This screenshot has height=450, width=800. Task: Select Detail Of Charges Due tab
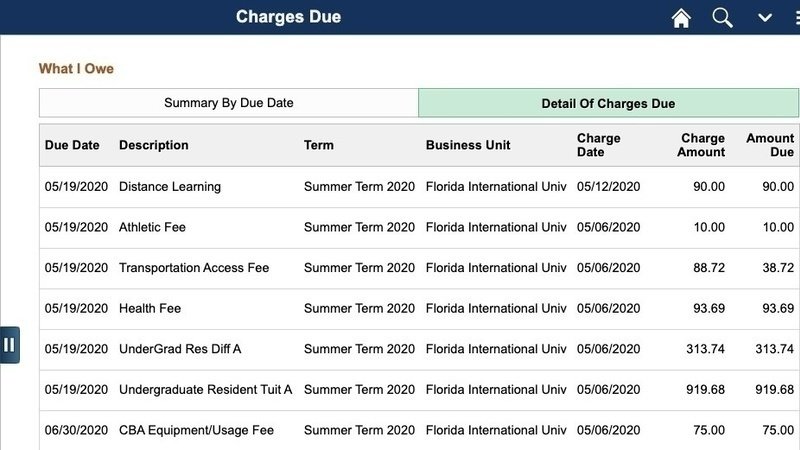pyautogui.click(x=608, y=103)
